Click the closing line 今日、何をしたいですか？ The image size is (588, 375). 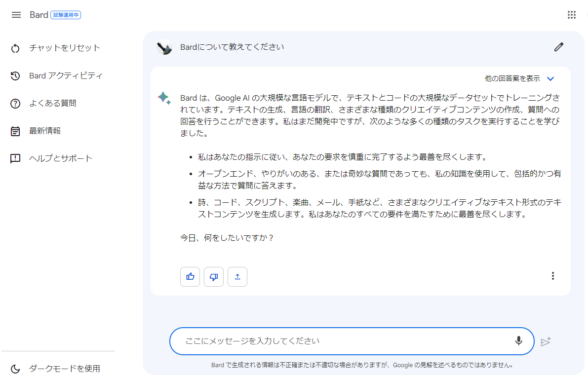(227, 237)
